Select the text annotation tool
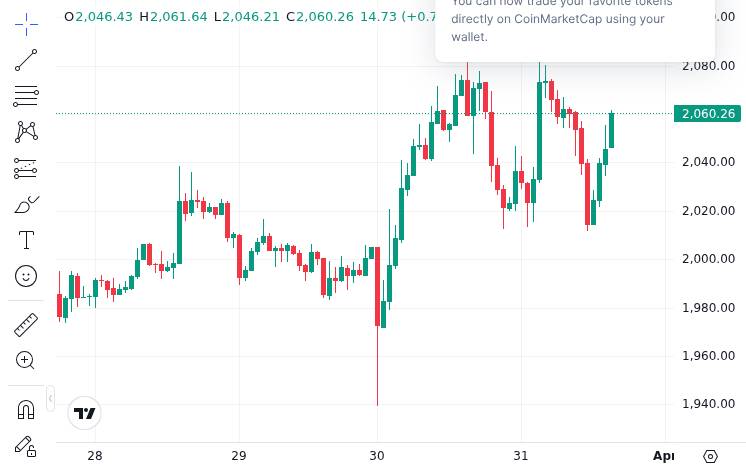 tap(26, 240)
